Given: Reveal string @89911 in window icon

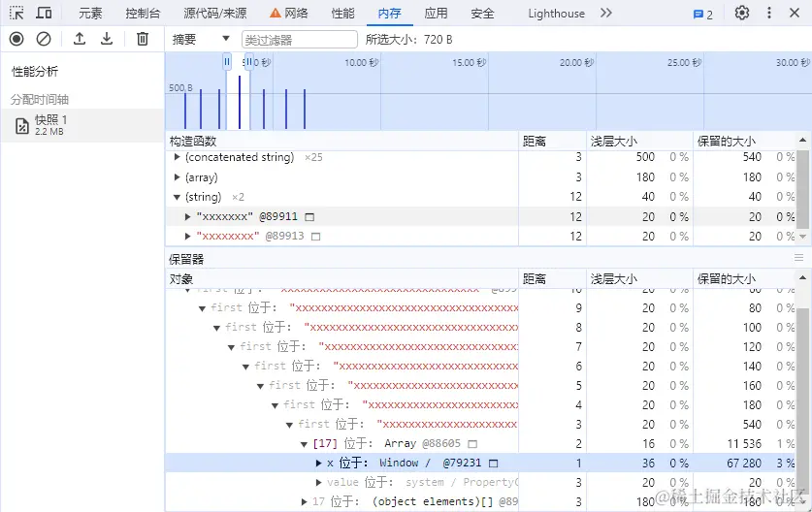Looking at the screenshot, I should pyautogui.click(x=309, y=217).
